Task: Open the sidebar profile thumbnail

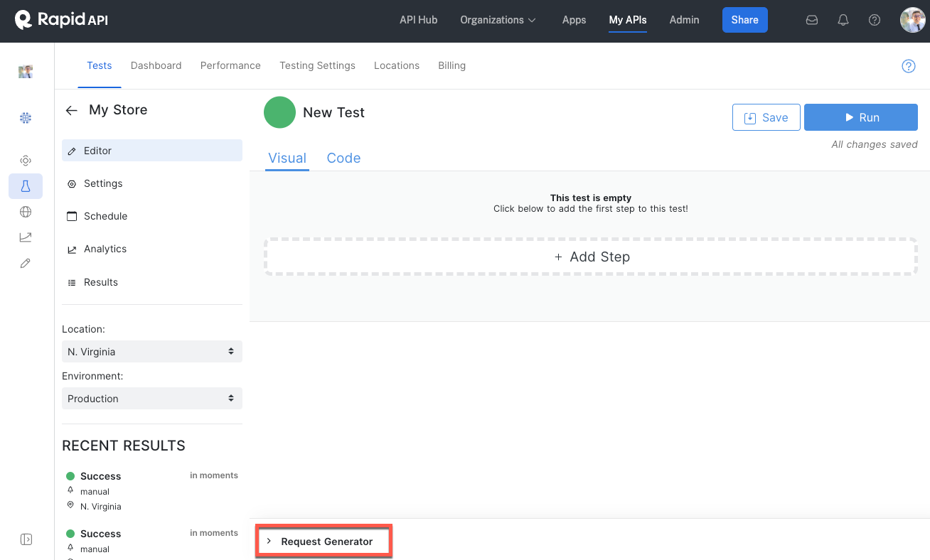Action: 26,72
